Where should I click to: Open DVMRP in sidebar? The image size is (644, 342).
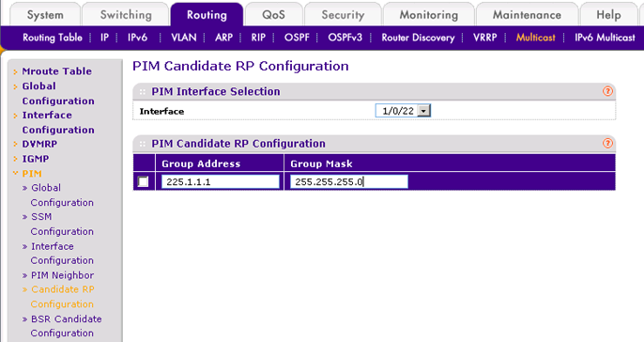click(39, 145)
